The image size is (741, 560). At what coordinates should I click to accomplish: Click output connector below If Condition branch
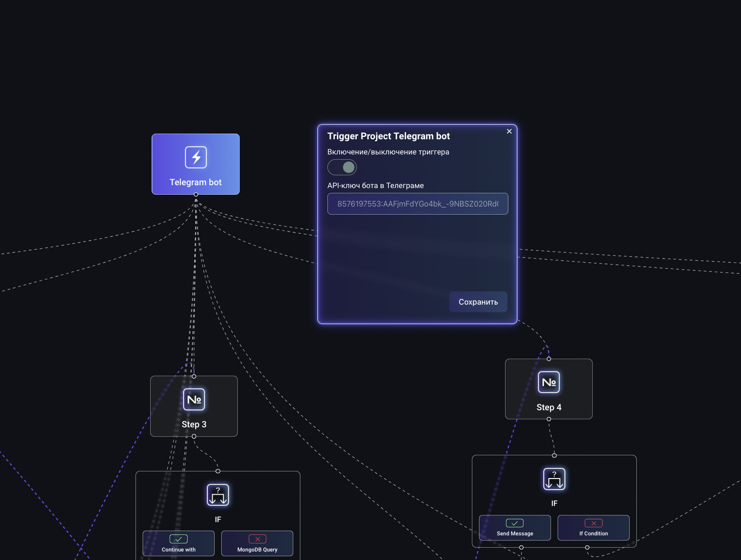click(587, 547)
